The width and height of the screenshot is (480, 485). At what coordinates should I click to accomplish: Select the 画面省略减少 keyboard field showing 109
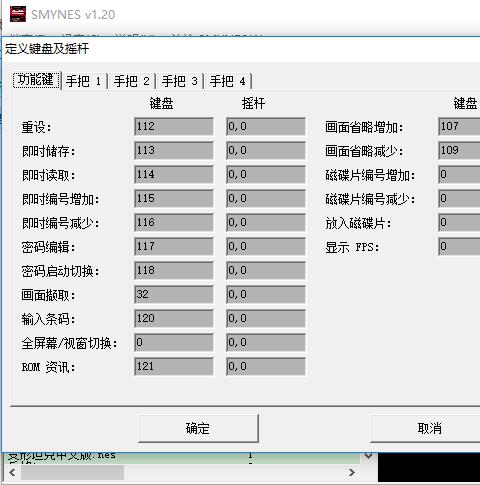tap(459, 150)
